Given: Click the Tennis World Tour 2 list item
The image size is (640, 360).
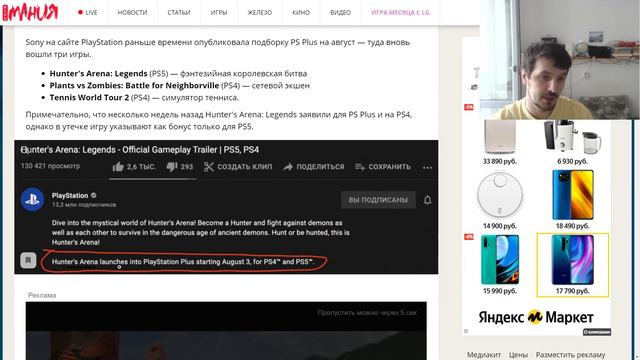Looking at the screenshot, I should tap(144, 98).
